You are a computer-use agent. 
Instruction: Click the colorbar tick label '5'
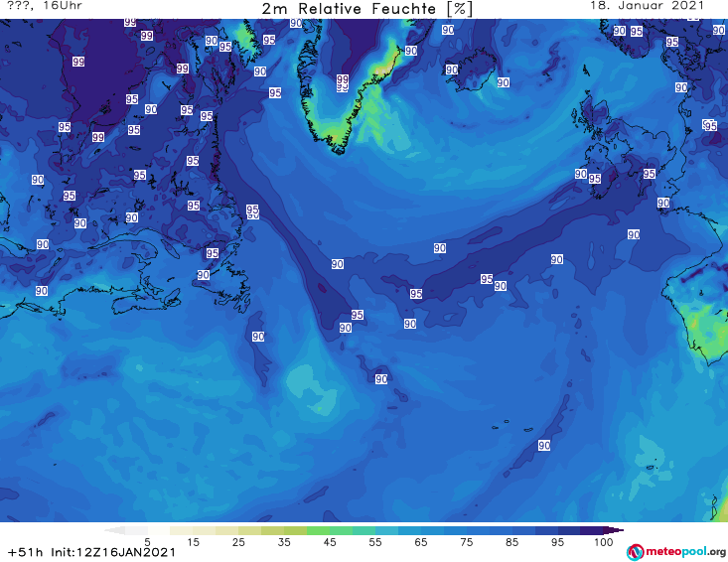[x=147, y=542]
